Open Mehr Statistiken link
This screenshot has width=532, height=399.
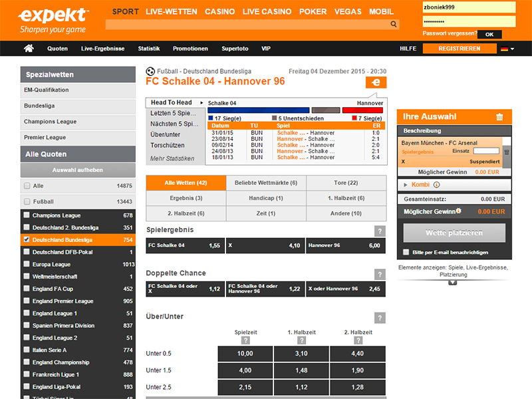point(172,158)
